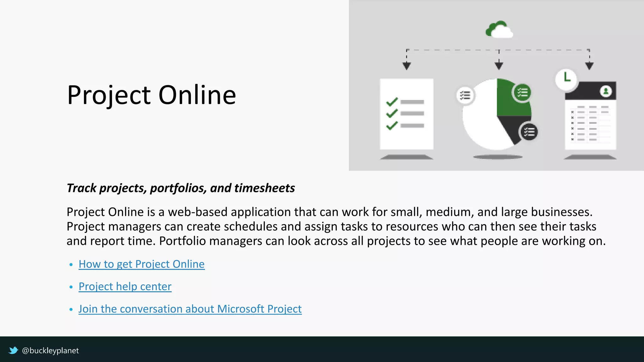The width and height of the screenshot is (644, 362).
Task: Click the 'Project Online' slide title
Action: (152, 95)
